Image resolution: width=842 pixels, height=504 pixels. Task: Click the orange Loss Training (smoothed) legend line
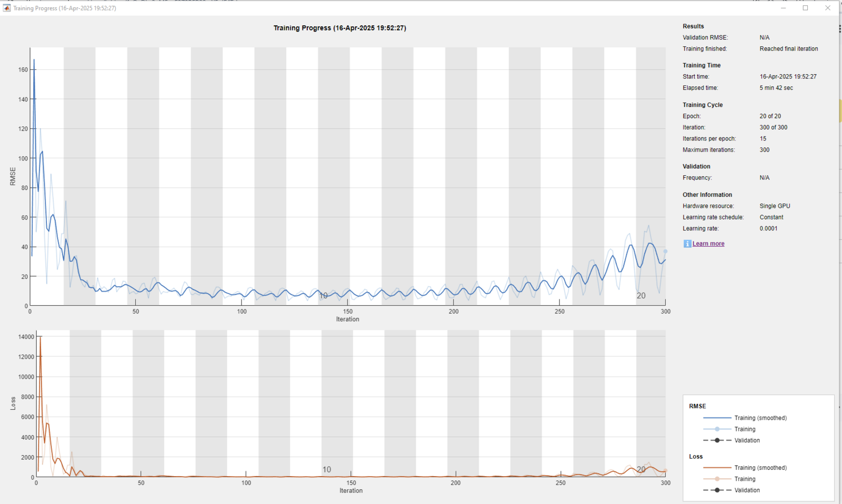(717, 468)
